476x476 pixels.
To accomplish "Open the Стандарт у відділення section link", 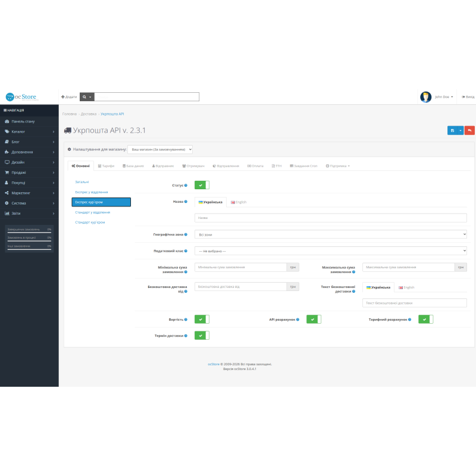I will click(93, 212).
